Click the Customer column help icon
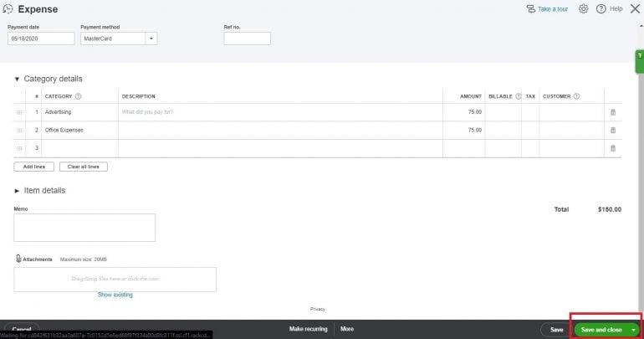Viewport: 644px width, 339px height. point(577,96)
